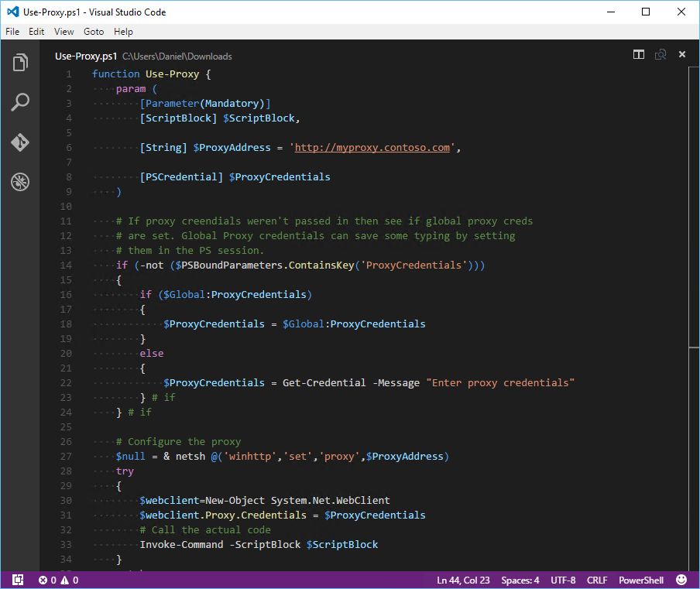The width and height of the screenshot is (700, 589).
Task: Split the editor
Action: tap(638, 54)
